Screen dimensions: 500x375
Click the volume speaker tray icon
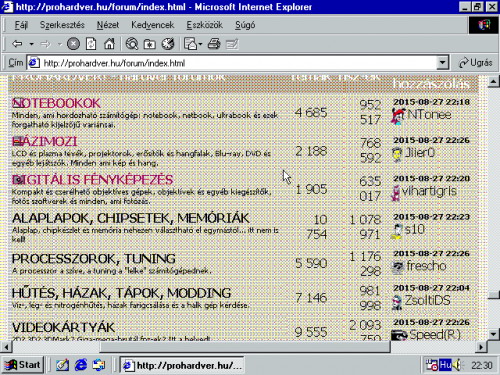pyautogui.click(x=458, y=365)
